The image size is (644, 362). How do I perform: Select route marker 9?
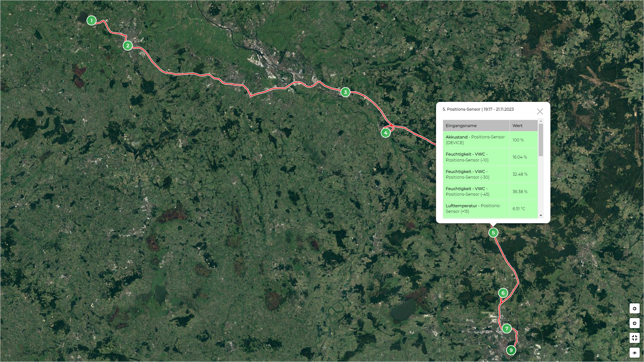coord(511,350)
